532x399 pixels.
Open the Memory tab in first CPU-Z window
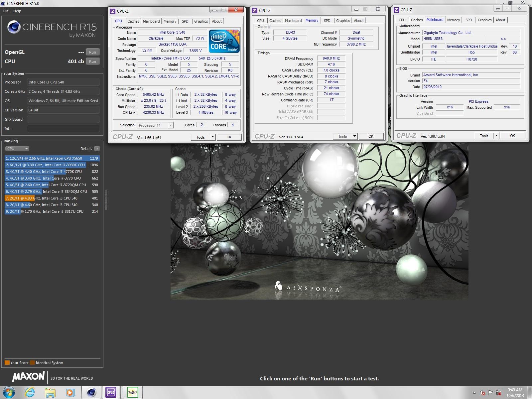[x=170, y=21]
